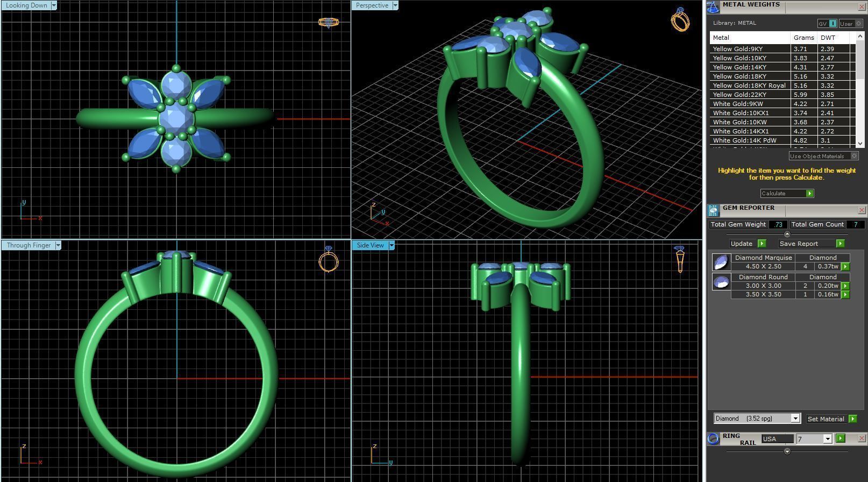
Task: Select the Yellow Gold:10KY row
Action: click(782, 58)
